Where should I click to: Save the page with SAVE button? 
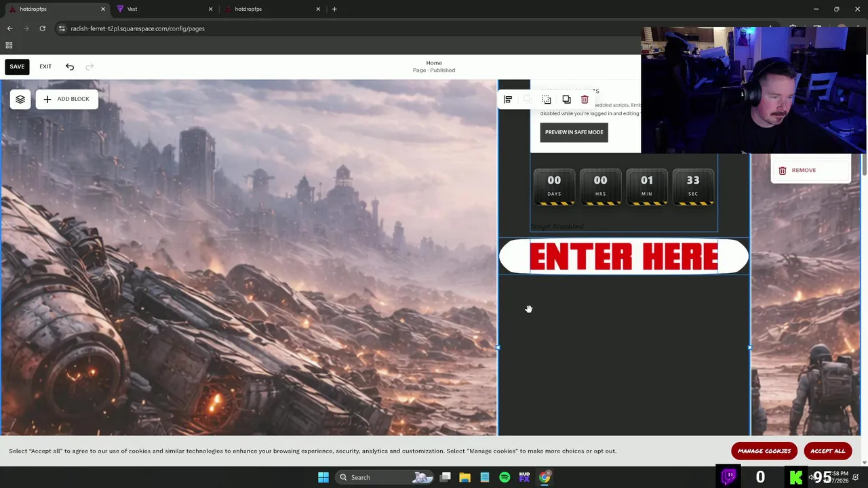pos(17,66)
